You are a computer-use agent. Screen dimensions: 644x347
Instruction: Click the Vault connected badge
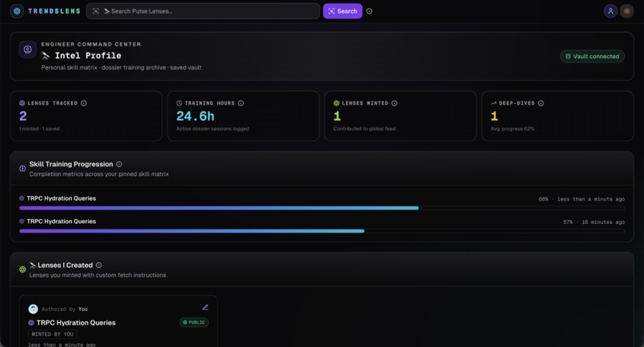click(592, 56)
